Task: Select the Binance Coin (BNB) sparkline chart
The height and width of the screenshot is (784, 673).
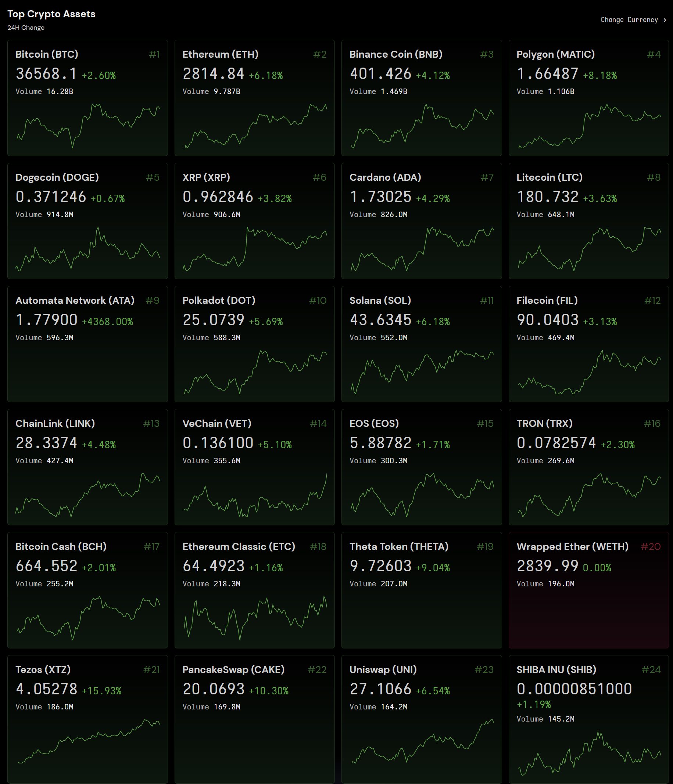Action: pos(422,126)
